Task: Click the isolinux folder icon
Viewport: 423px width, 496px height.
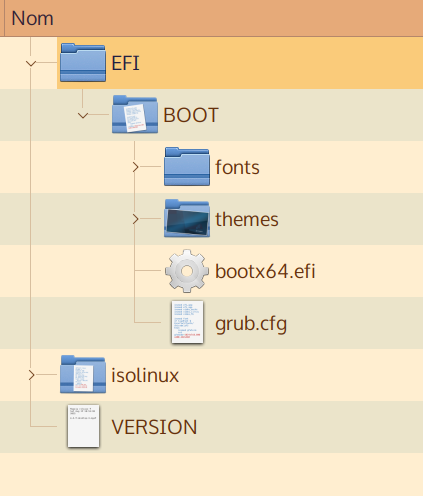Action: (83, 374)
